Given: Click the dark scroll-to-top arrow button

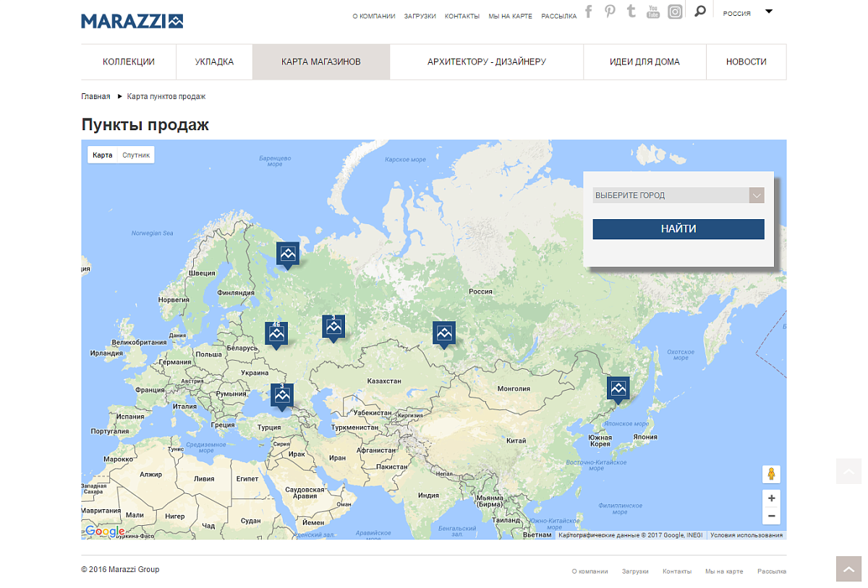Looking at the screenshot, I should [x=848, y=568].
